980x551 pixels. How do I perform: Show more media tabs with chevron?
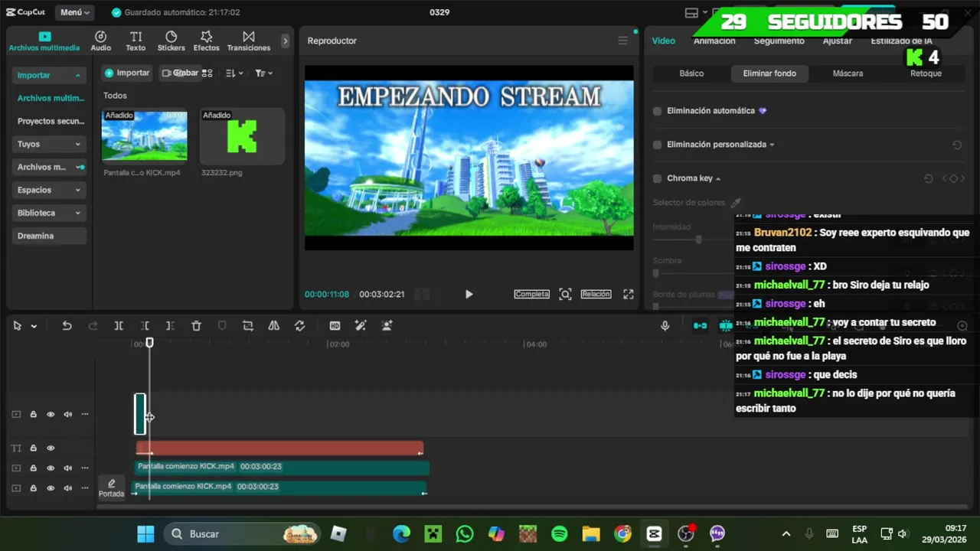pyautogui.click(x=285, y=41)
